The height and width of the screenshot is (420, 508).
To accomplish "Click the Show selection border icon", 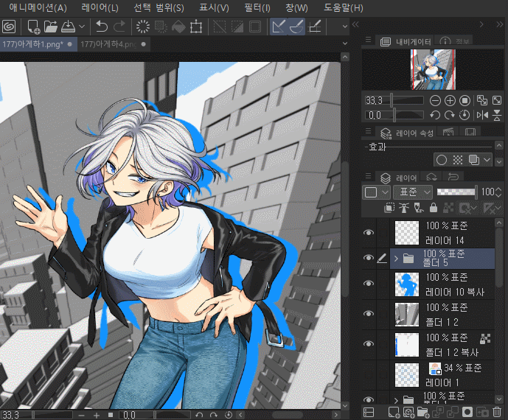I will point(255,27).
